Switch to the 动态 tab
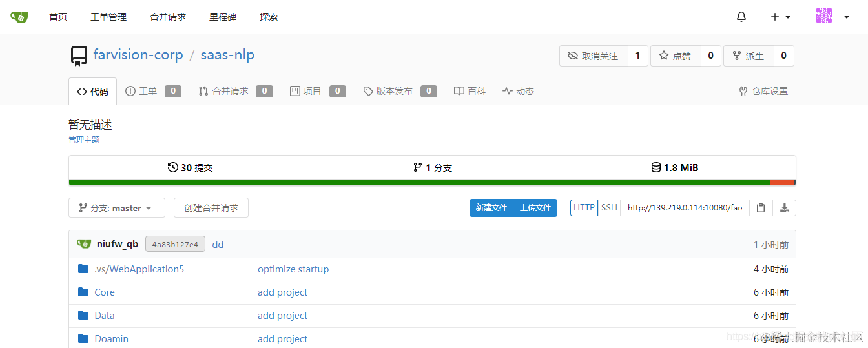The width and height of the screenshot is (868, 348). (x=518, y=91)
